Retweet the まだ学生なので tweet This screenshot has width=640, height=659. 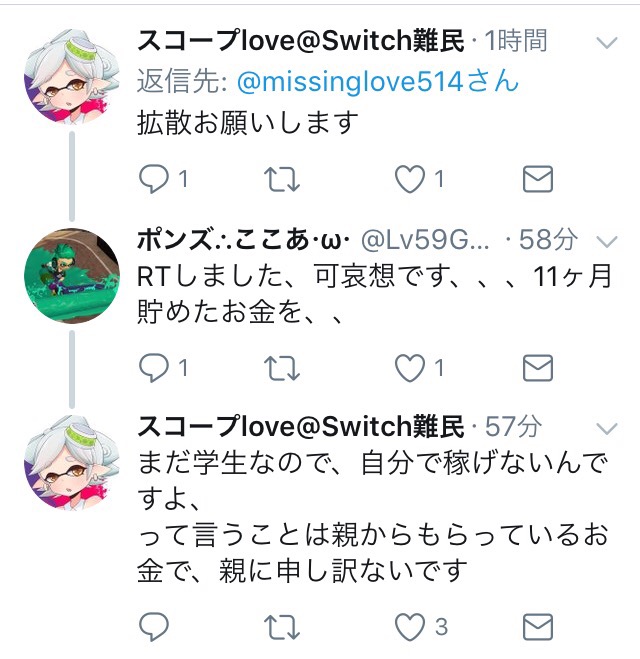coord(282,627)
